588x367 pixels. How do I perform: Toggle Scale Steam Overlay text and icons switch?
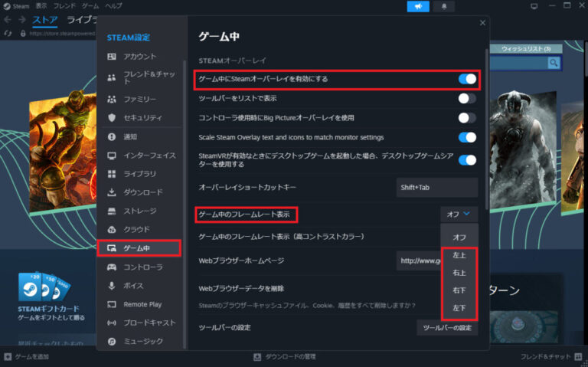click(467, 137)
